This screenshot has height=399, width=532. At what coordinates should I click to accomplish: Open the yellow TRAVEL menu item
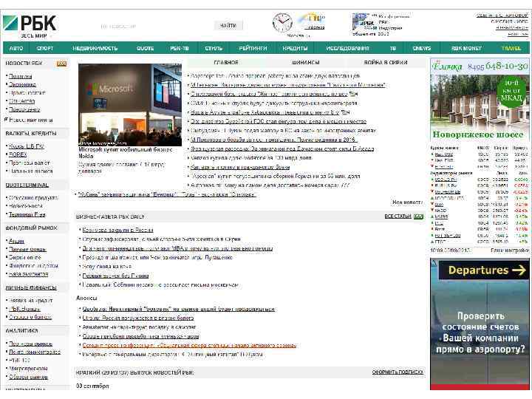click(511, 49)
